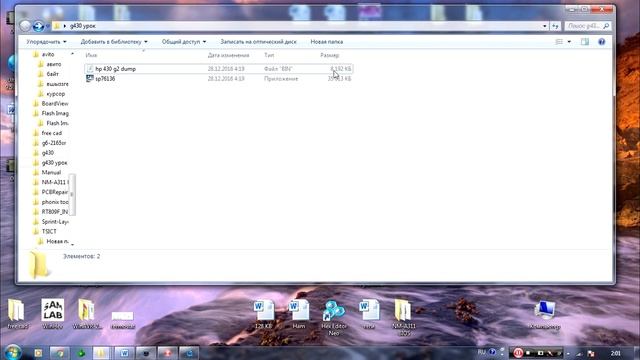Select Manual folder in tree
This screenshot has width=640, height=360.
tap(51, 172)
